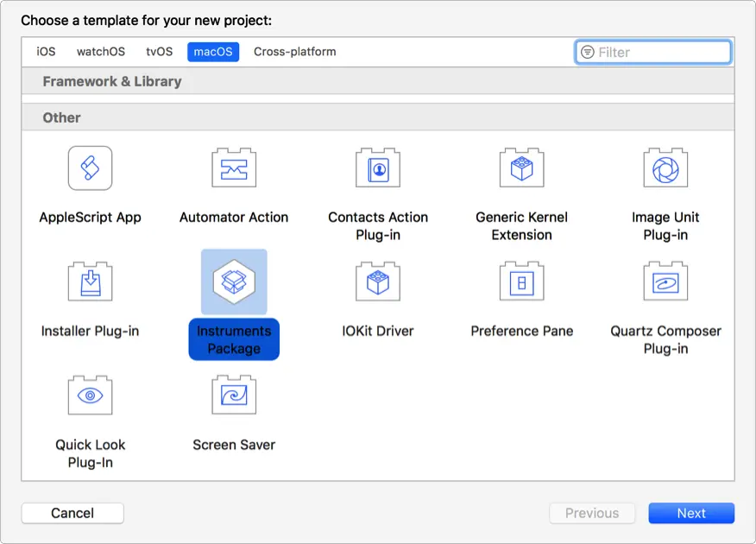Click the "Screen Saver" label
The image size is (756, 544).
pyautogui.click(x=234, y=446)
